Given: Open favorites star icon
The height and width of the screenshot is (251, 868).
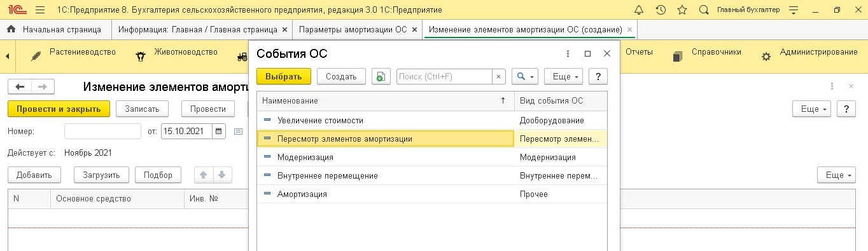Looking at the screenshot, I should (682, 10).
